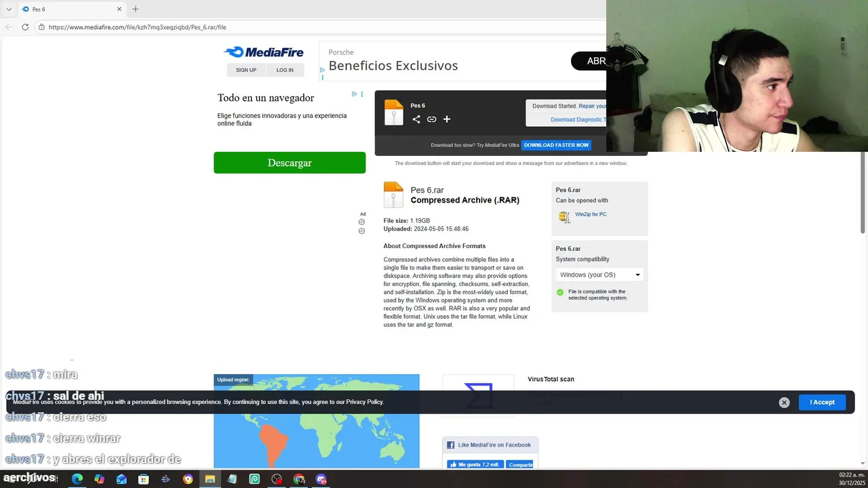Click the WinZip for PC icon
Image resolution: width=868 pixels, height=488 pixels.
pyautogui.click(x=564, y=217)
